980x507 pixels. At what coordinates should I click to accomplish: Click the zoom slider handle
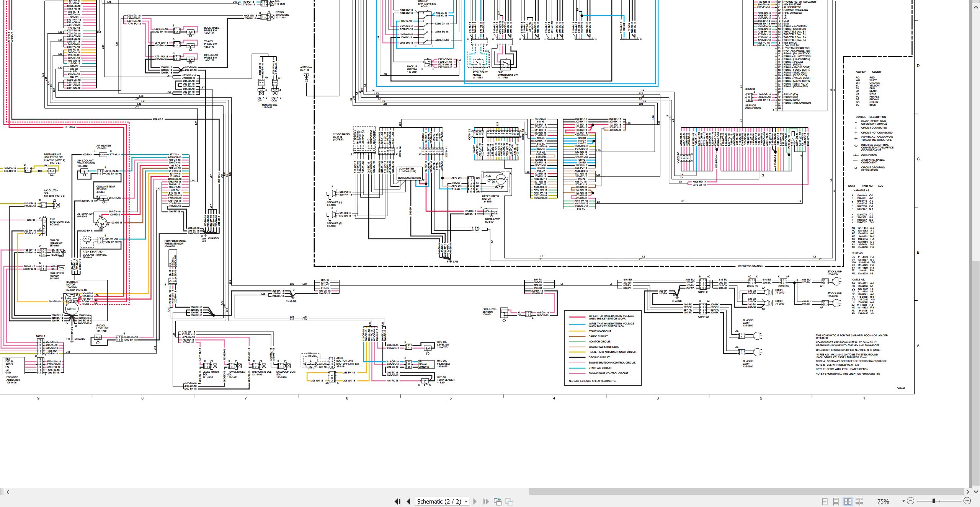[934, 501]
